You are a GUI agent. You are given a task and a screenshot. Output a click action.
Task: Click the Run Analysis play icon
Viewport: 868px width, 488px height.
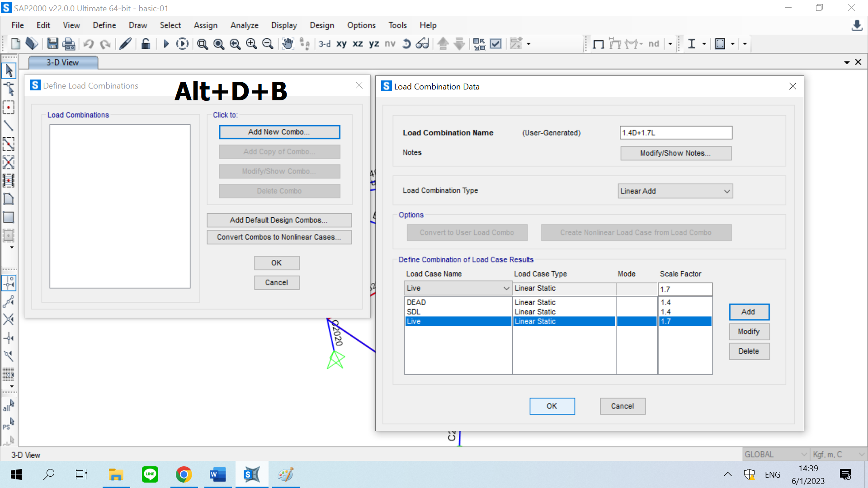tap(166, 44)
